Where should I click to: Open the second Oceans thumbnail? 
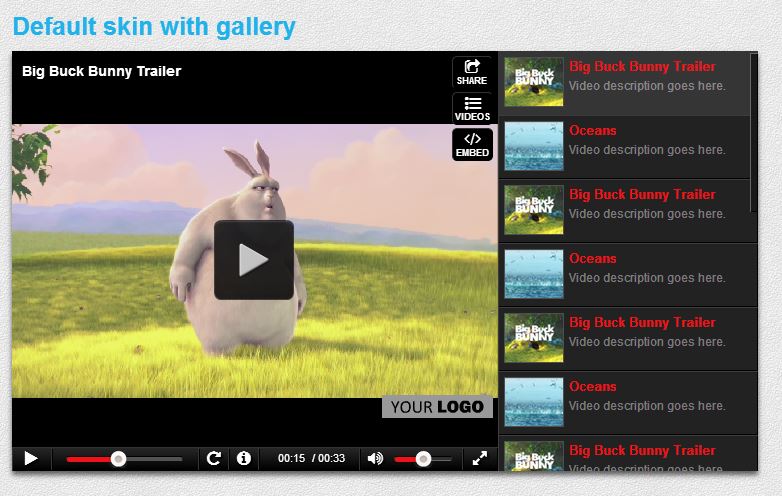click(x=534, y=274)
